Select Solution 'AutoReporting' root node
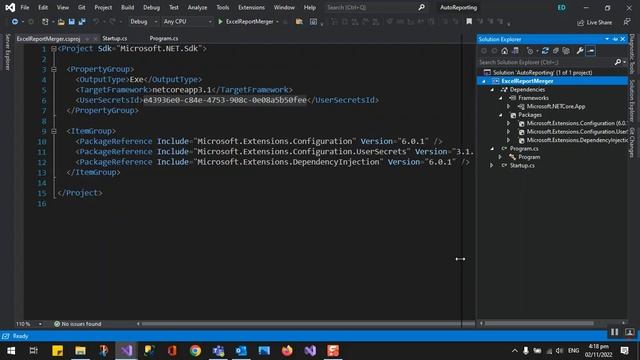 point(542,72)
